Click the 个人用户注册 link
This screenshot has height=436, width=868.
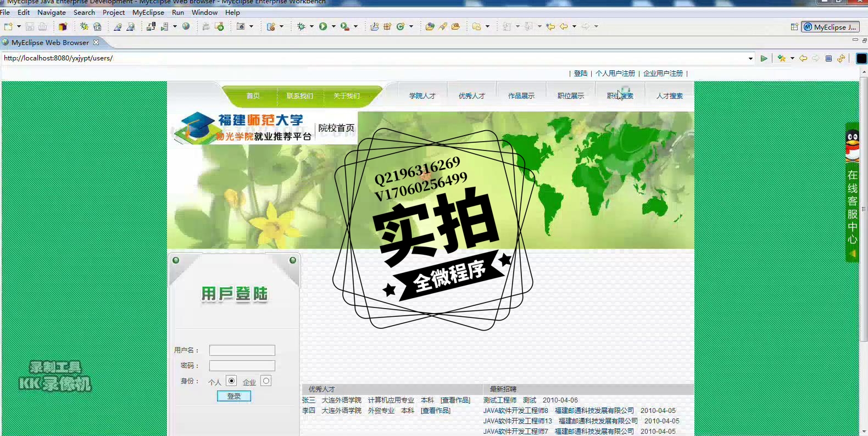(615, 74)
